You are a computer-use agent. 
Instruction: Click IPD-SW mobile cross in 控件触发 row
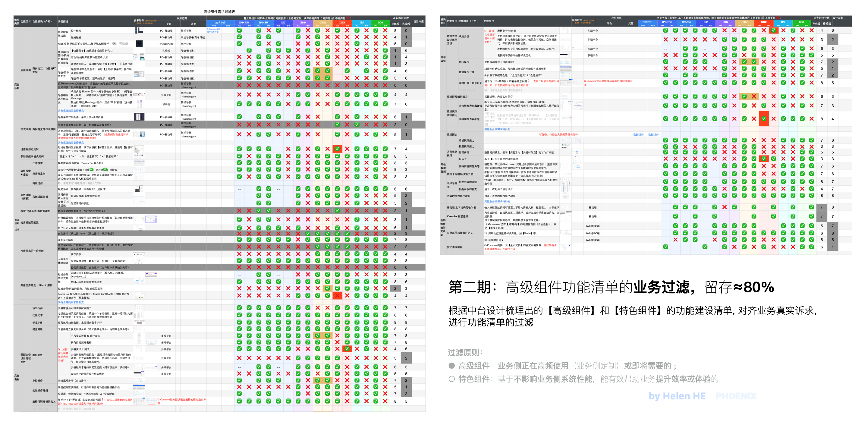(269, 30)
